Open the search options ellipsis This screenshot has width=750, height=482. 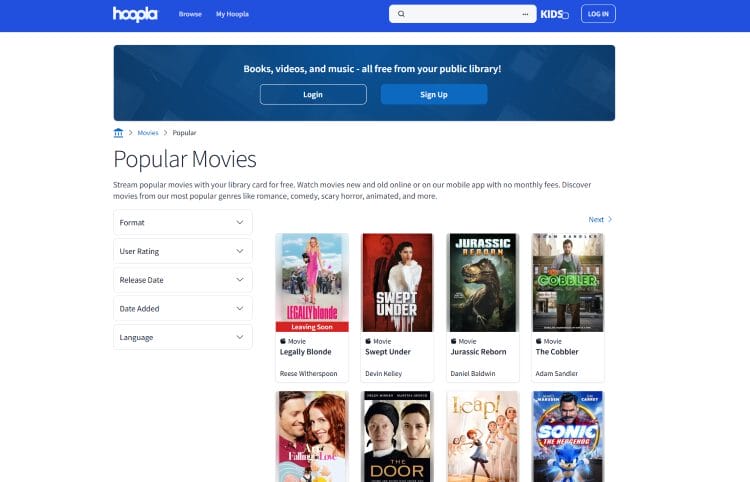[x=526, y=14]
